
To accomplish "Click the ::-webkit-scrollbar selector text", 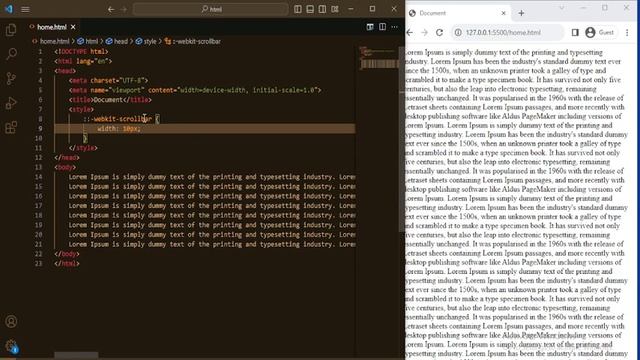I will point(117,119).
